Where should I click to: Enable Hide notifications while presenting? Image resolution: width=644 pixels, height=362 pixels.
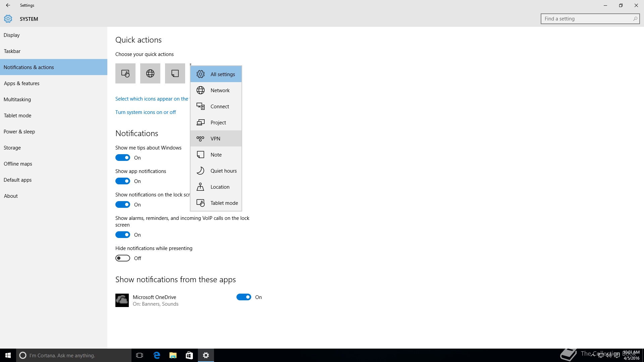pos(123,258)
